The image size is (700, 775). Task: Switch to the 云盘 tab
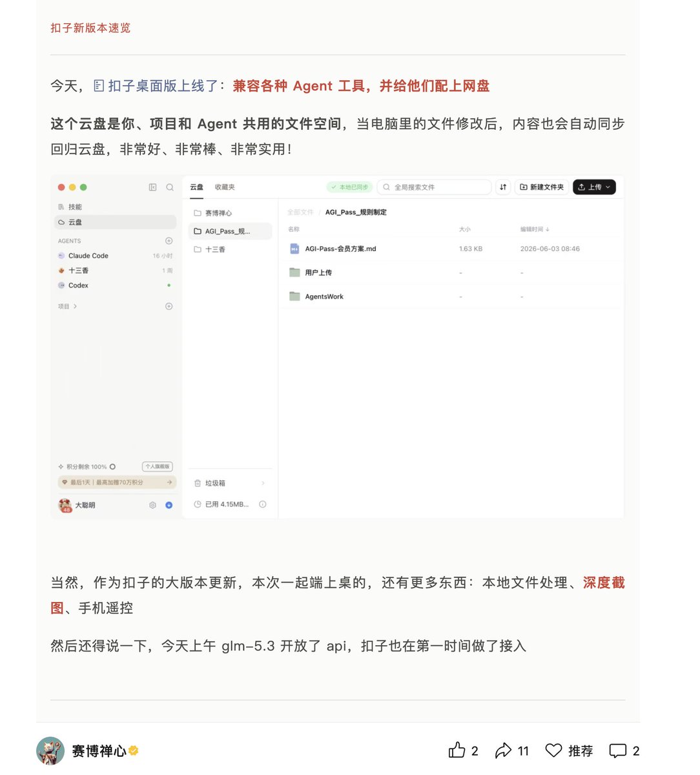tap(196, 187)
